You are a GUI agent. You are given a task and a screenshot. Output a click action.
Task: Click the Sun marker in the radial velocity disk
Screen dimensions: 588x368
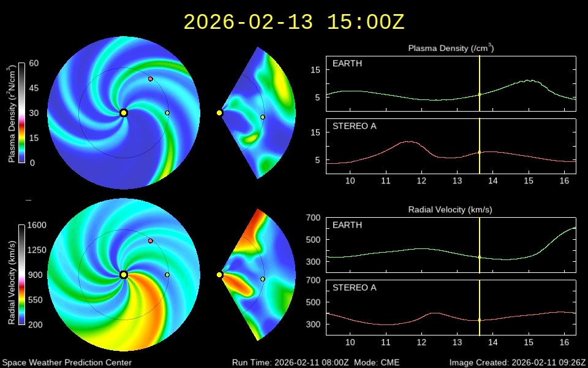pos(124,275)
